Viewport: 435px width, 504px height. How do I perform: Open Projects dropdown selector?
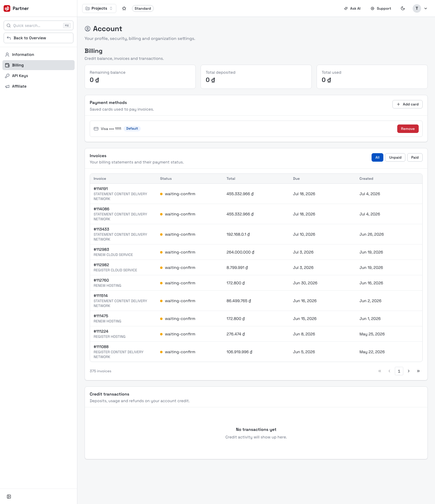[x=99, y=8]
